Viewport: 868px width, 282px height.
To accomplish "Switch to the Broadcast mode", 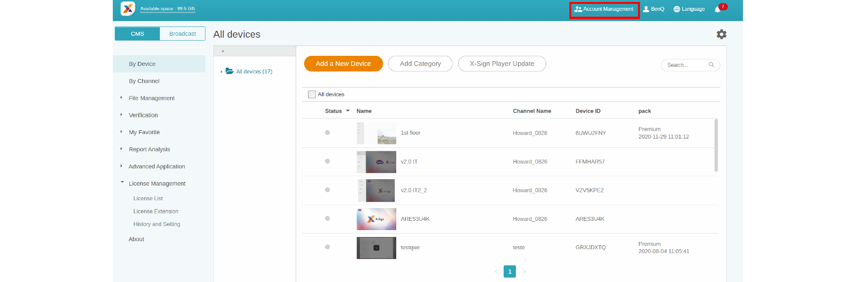I will tap(182, 34).
